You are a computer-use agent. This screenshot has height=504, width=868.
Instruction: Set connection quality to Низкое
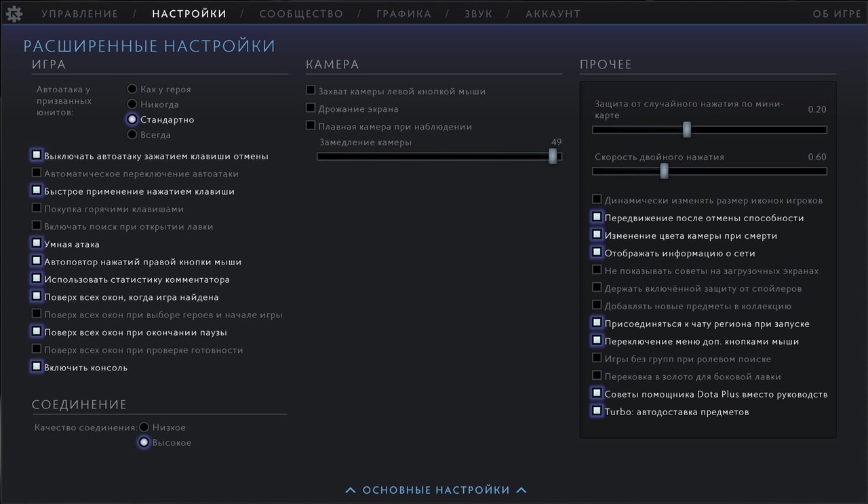[144, 427]
